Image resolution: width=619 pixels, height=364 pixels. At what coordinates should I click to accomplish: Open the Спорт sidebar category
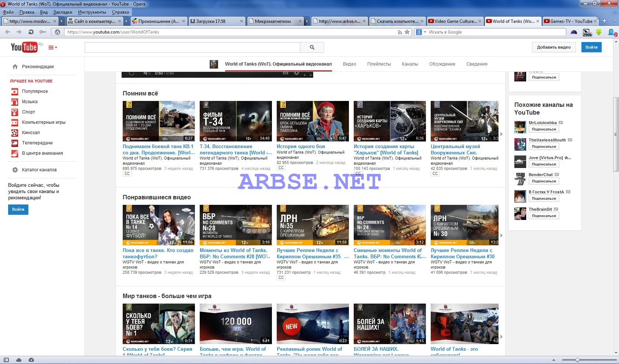(x=28, y=112)
